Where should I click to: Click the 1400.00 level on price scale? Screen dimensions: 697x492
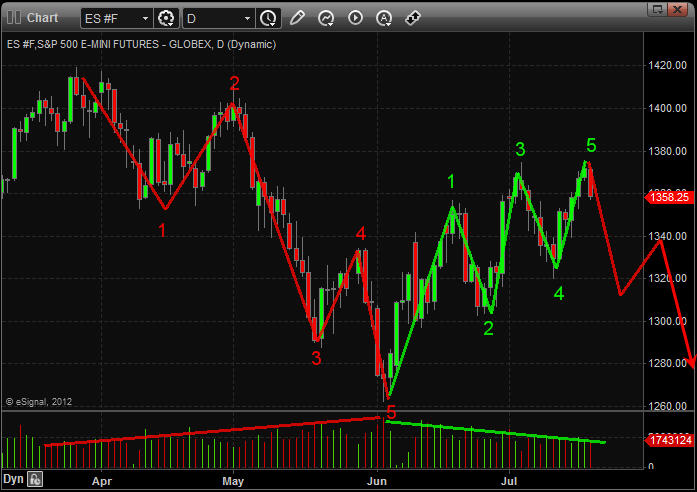click(666, 108)
